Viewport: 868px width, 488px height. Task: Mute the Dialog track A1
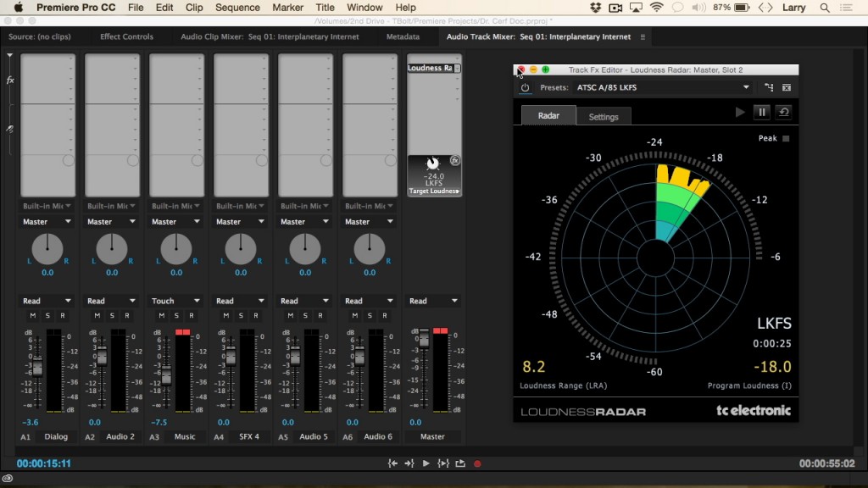[x=33, y=315]
